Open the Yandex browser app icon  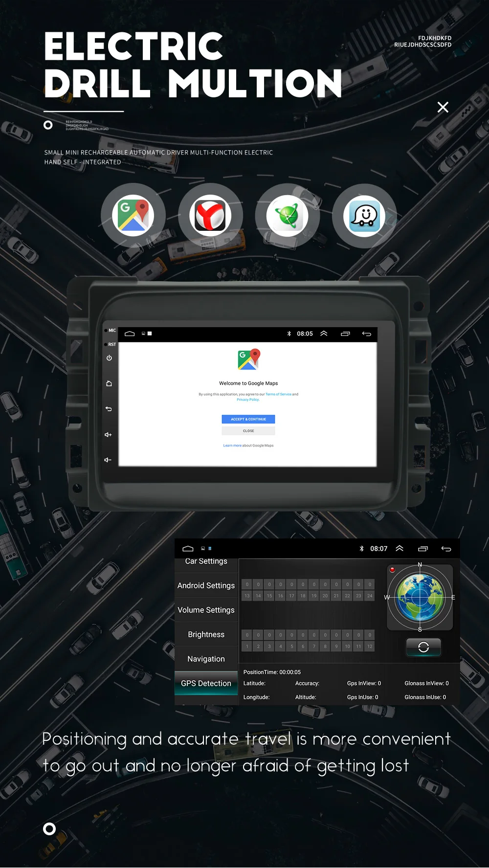[x=210, y=216]
